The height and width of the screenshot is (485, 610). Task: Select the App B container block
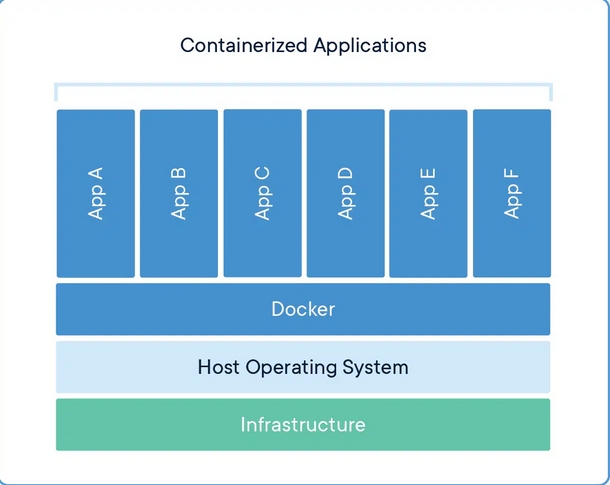pos(179,193)
